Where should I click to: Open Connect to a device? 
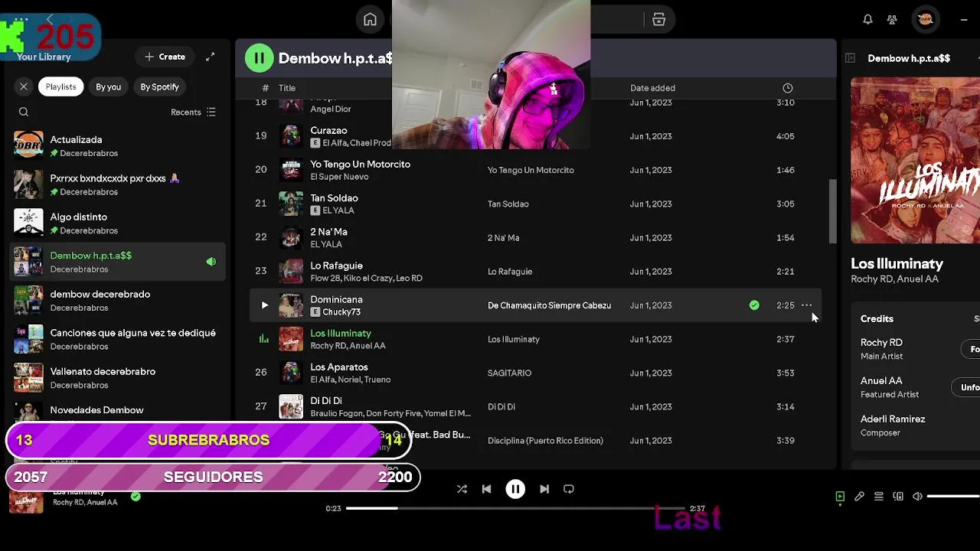[898, 497]
